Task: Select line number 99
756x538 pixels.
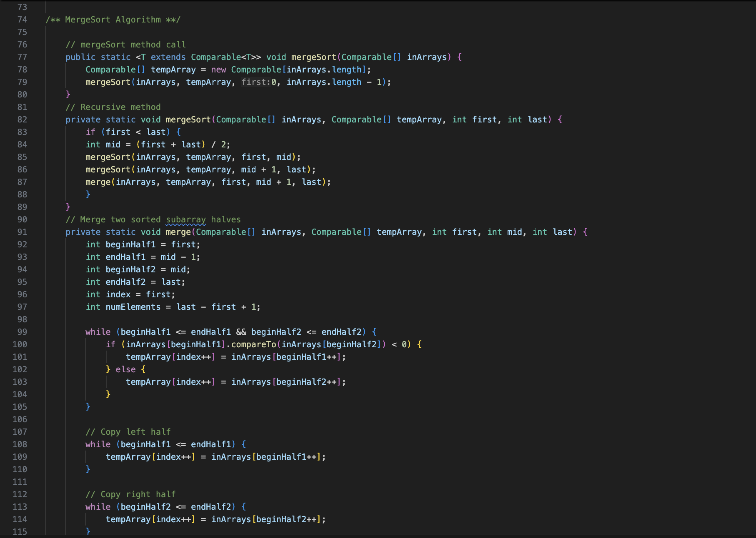Action: pyautogui.click(x=23, y=332)
